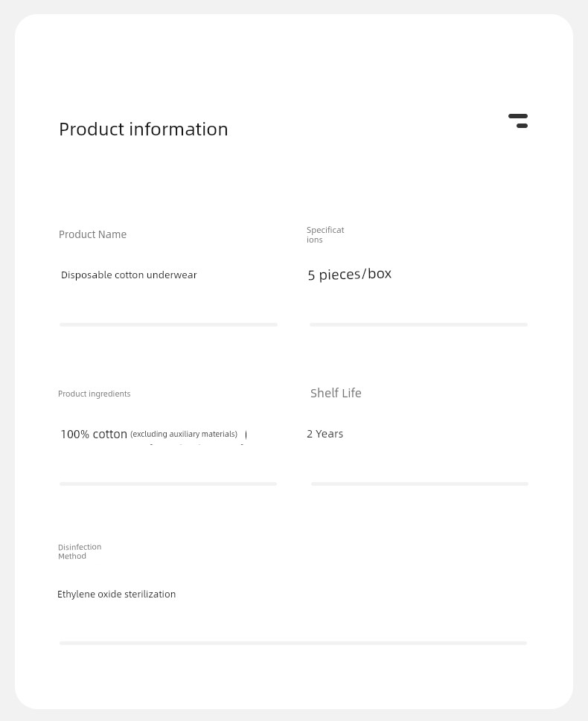Image resolution: width=588 pixels, height=721 pixels.
Task: Click the excluding auxiliary materials note
Action: coord(184,434)
